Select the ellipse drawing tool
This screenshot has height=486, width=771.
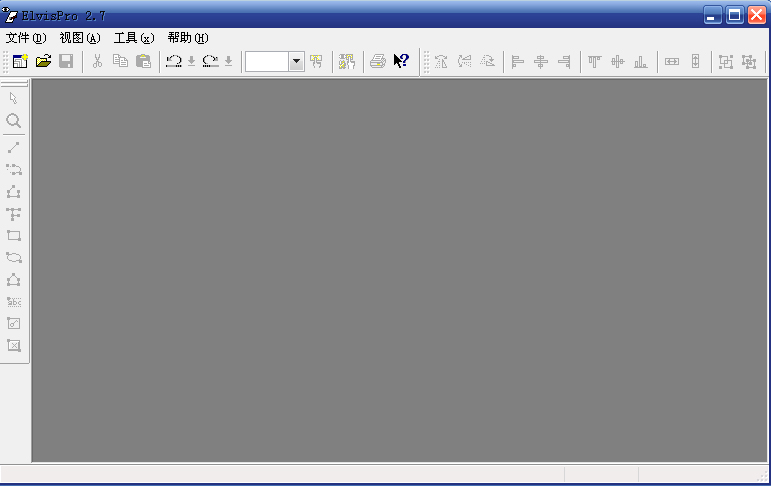tap(14, 258)
